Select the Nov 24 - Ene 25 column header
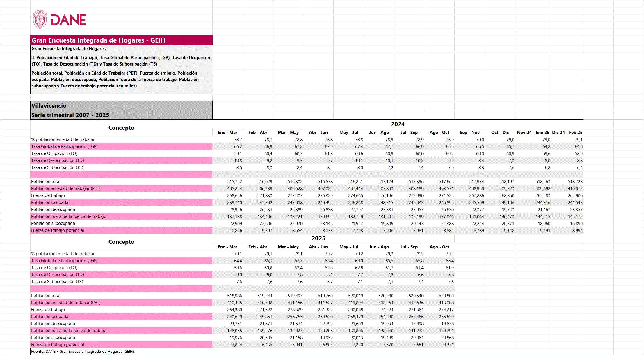644x355 pixels. [533, 133]
